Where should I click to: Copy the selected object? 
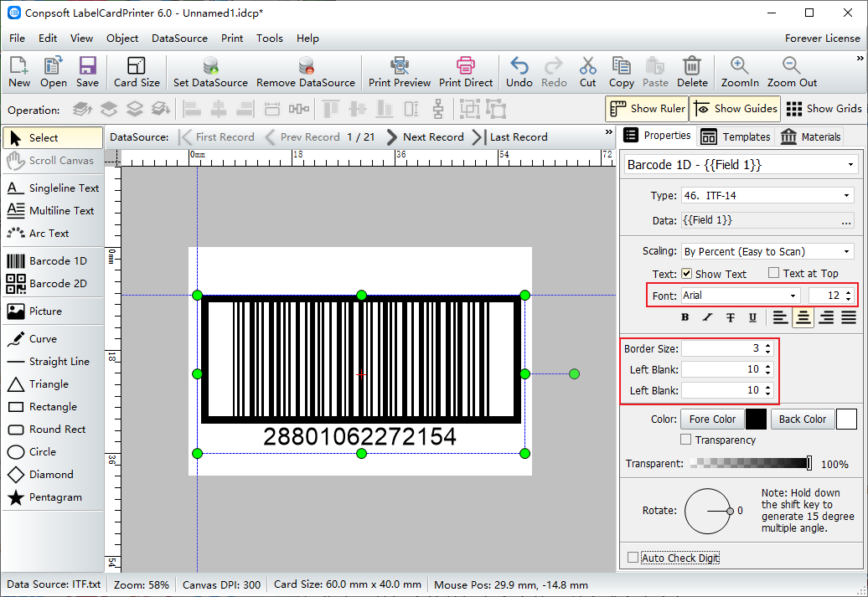pos(621,72)
